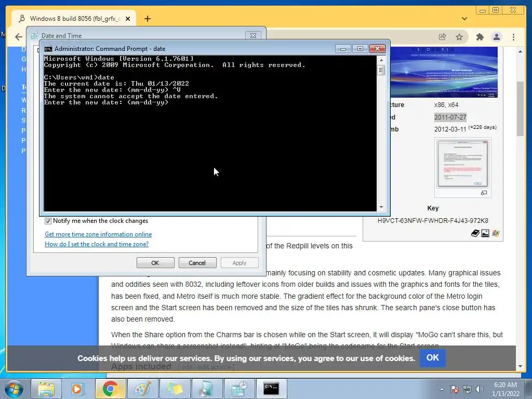Open the Windows 8 desktop screenshot image
Viewport: 532px width, 399px height.
click(x=444, y=72)
